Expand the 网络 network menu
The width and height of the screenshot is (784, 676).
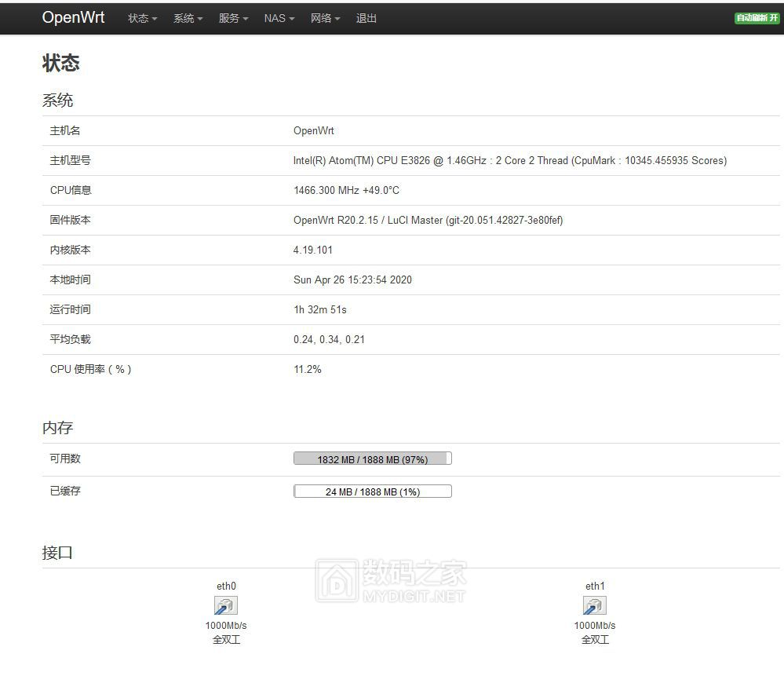pos(325,18)
